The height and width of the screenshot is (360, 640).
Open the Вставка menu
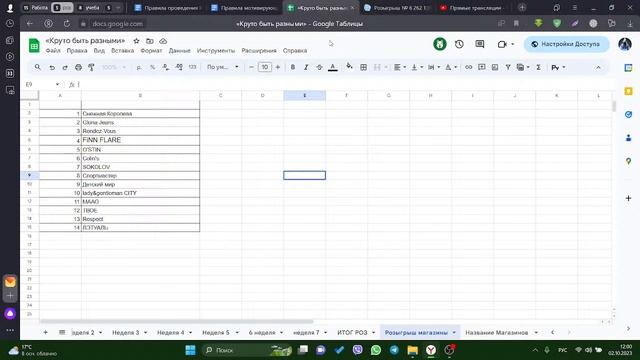click(x=122, y=51)
